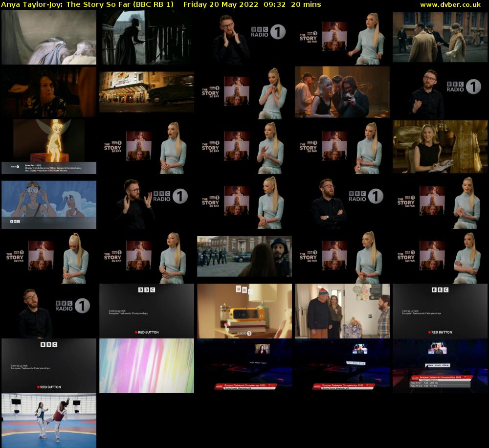The width and height of the screenshot is (489, 448).
Task: Click the programme title 'Anya Taylor-Joy: The Story So Far'
Action: click(66, 4)
